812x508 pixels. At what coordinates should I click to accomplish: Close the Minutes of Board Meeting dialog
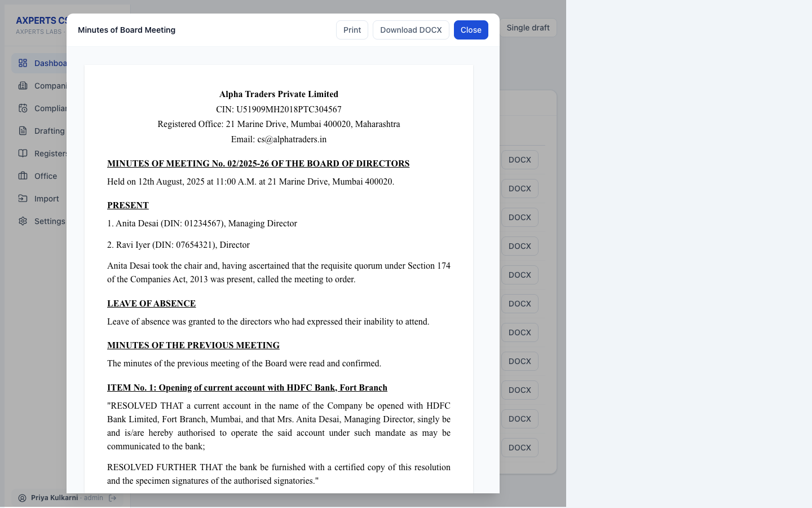pos(471,30)
